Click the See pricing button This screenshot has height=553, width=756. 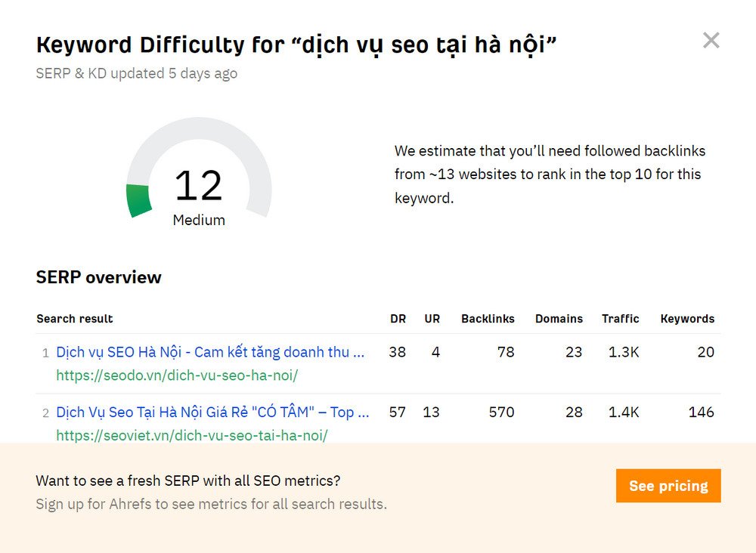pos(668,486)
